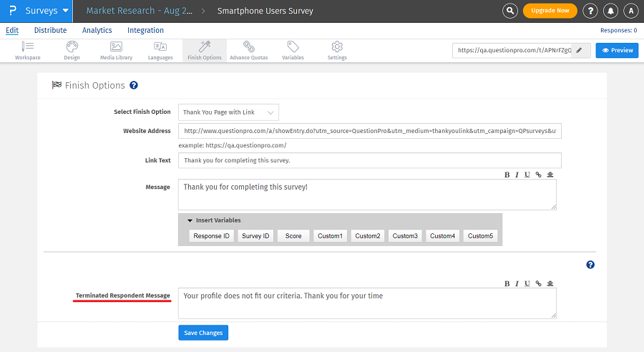Open the Variables tag icon
Viewport: 644px width, 352px height.
[293, 47]
